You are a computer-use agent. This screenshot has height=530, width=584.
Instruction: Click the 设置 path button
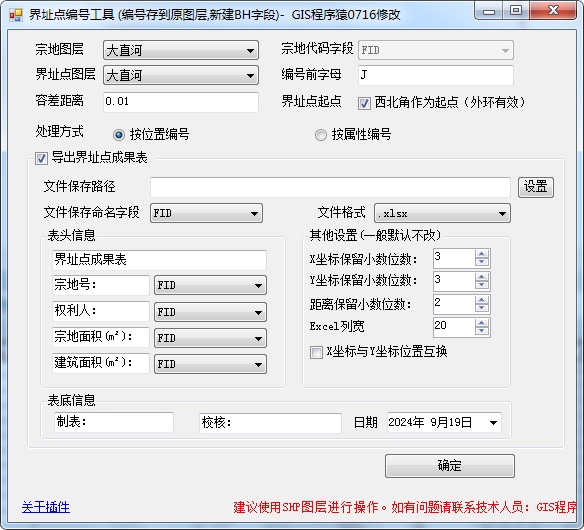point(536,187)
